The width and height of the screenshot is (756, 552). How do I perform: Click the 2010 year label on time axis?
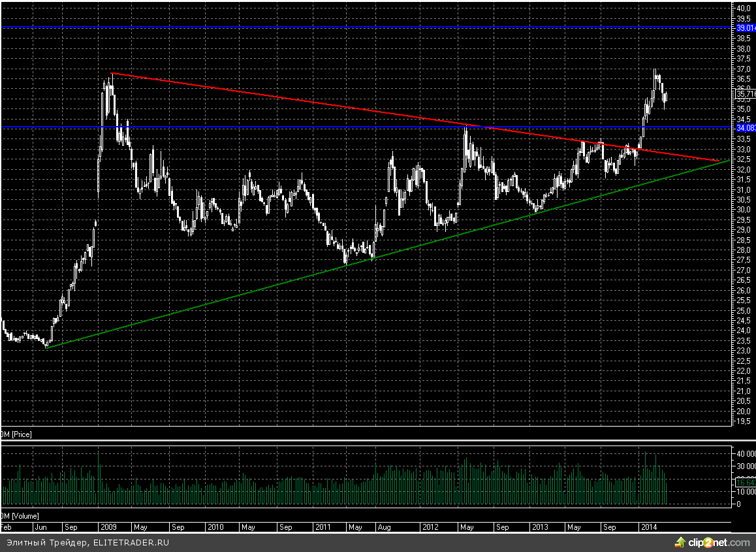pyautogui.click(x=215, y=527)
